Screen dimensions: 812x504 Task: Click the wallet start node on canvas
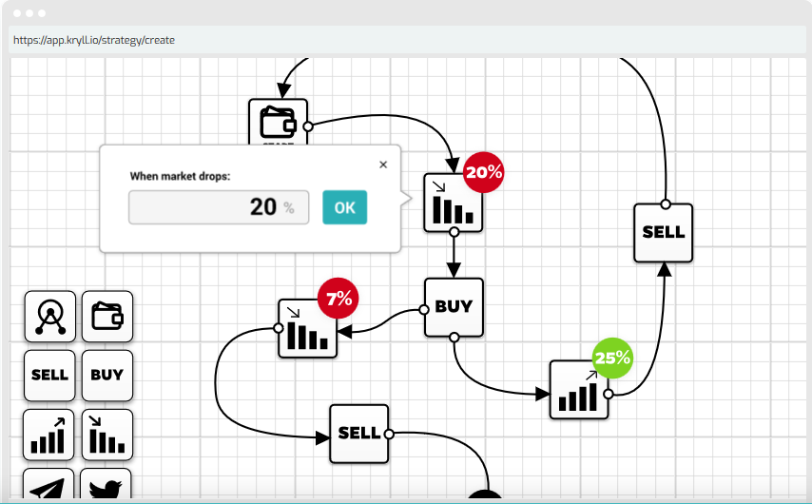pyautogui.click(x=278, y=123)
